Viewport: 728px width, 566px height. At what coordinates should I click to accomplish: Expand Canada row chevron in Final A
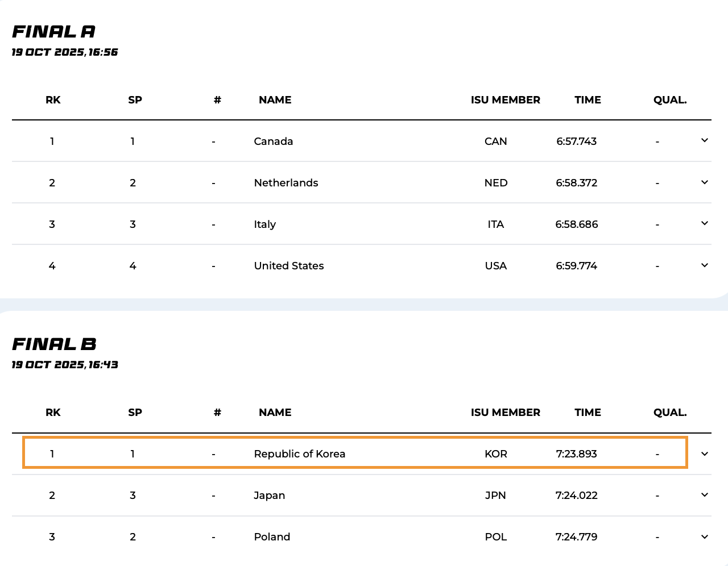(704, 140)
